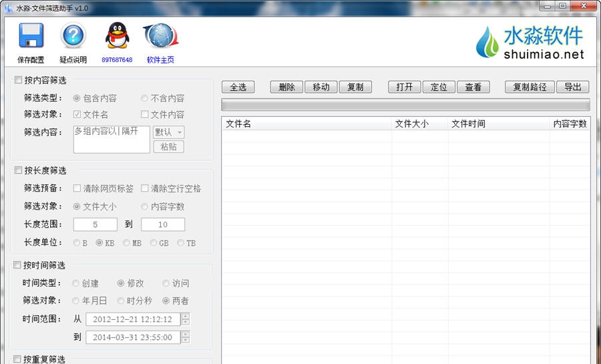Click the 导出 export button
601x364 pixels.
[573, 87]
